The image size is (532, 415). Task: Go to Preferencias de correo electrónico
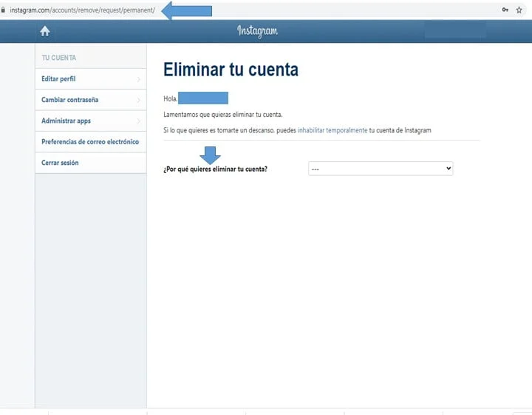point(91,142)
